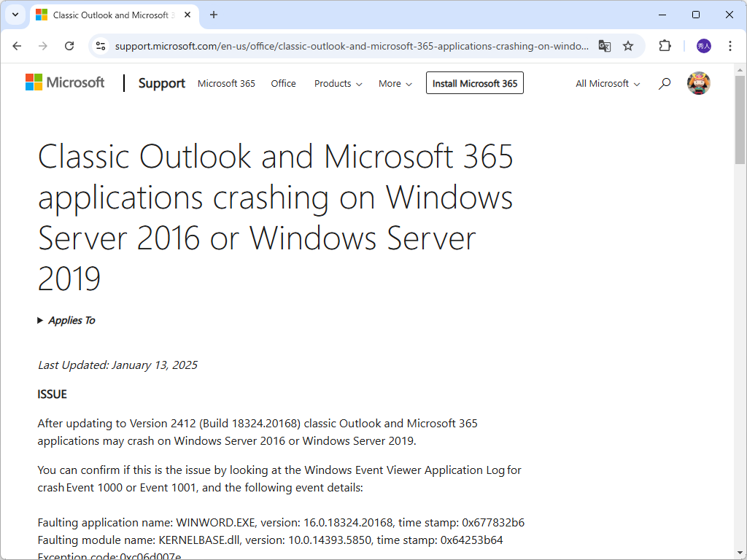Viewport: 747px width, 560px height.
Task: Open a new tab with plus button
Action: [x=214, y=15]
